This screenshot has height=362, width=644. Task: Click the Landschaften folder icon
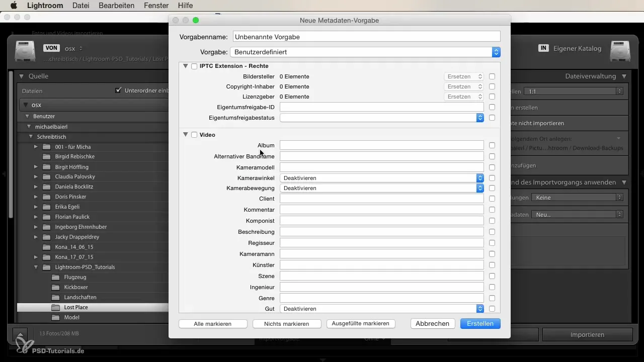pos(56,297)
